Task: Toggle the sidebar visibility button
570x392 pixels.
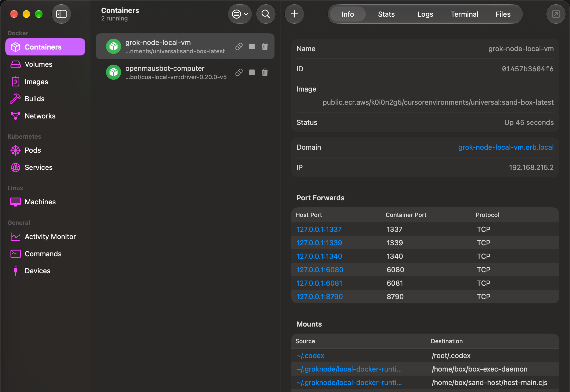Action: (x=61, y=14)
